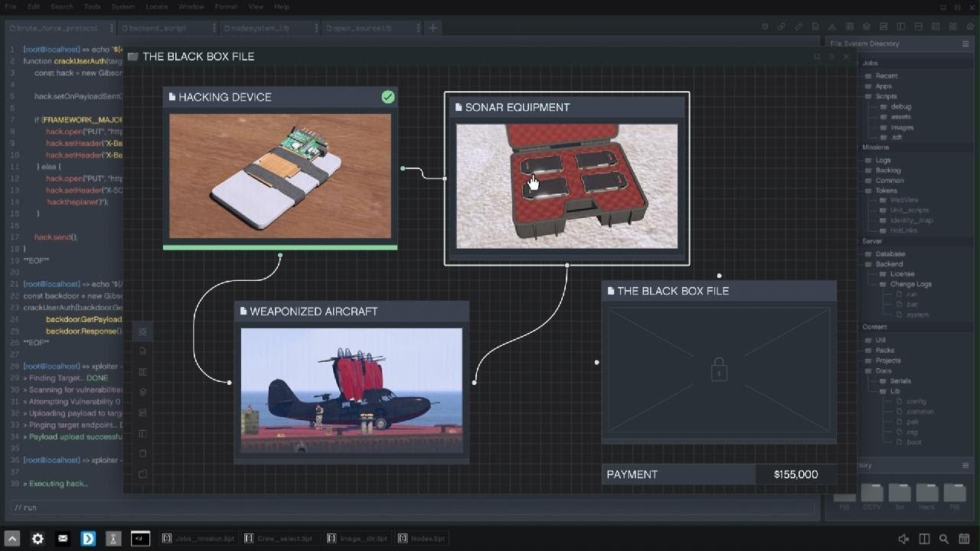Image resolution: width=980 pixels, height=551 pixels.
Task: Click the document icon beside Sonar Equipment title
Action: coord(459,107)
